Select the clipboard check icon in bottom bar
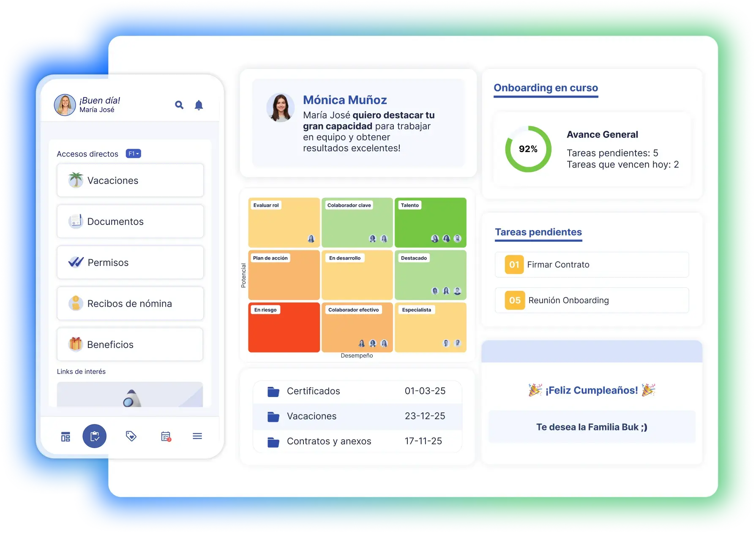 [95, 436]
